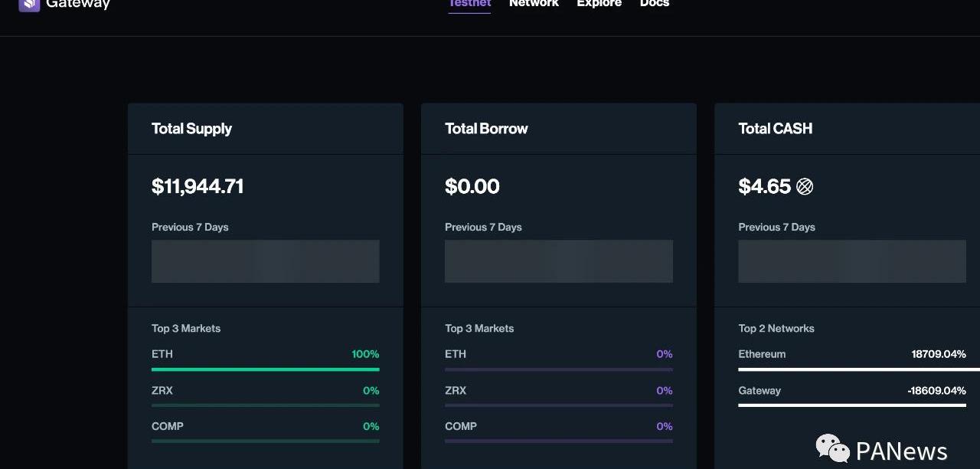Select the COMP market in Total Supply
Screen dimensions: 980x469
click(266, 431)
